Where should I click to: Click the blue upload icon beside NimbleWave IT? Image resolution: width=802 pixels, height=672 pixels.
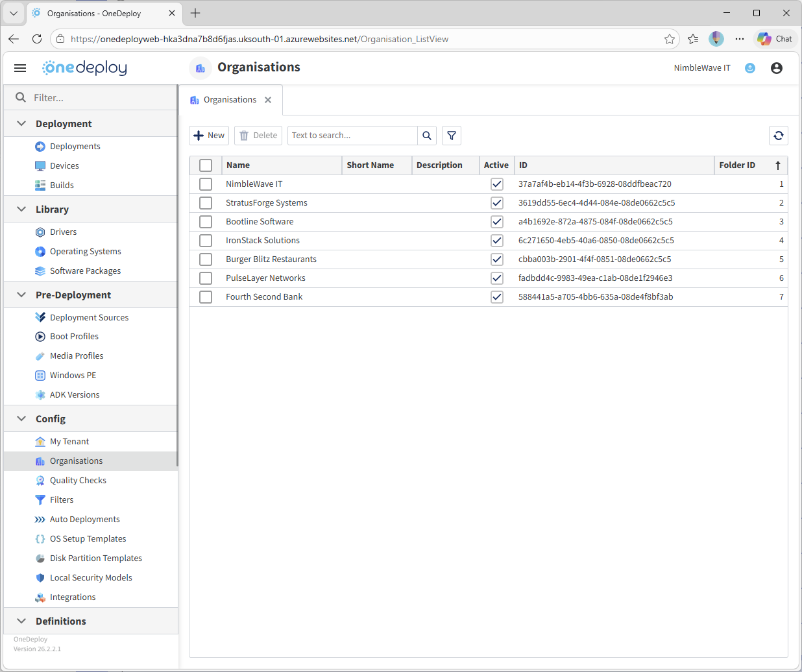tap(750, 68)
